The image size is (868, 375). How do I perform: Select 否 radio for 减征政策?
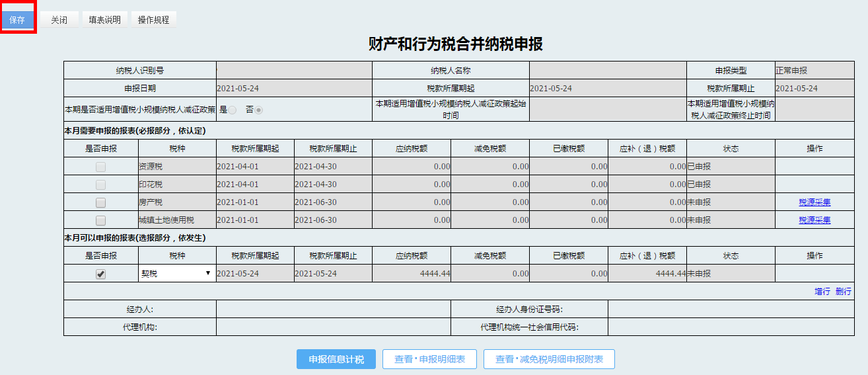pos(259,110)
